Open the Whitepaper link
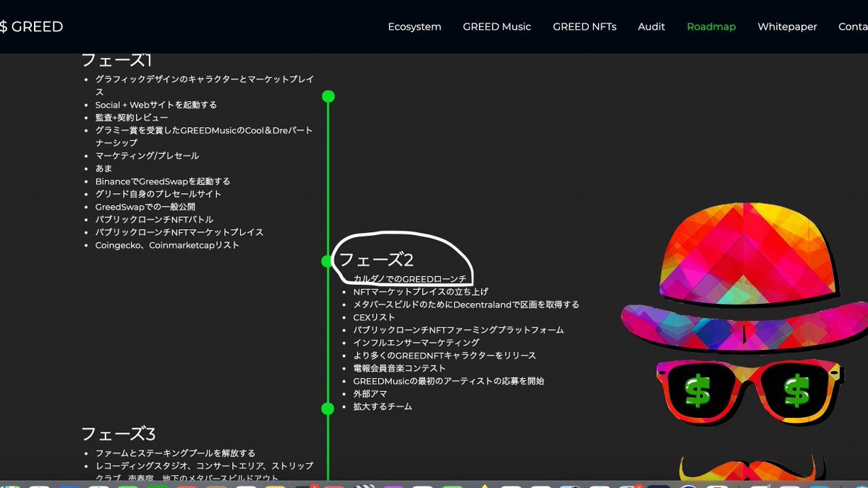Viewport: 868px width, 488px height. point(787,27)
